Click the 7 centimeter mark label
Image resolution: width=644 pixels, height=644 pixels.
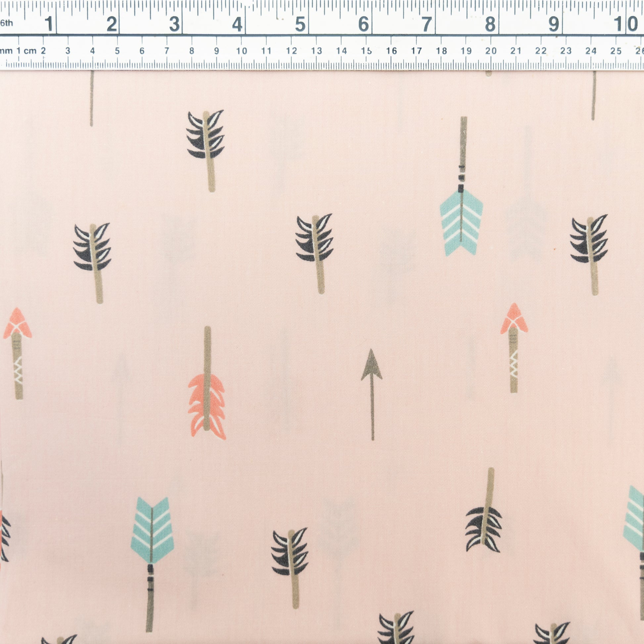tap(167, 51)
